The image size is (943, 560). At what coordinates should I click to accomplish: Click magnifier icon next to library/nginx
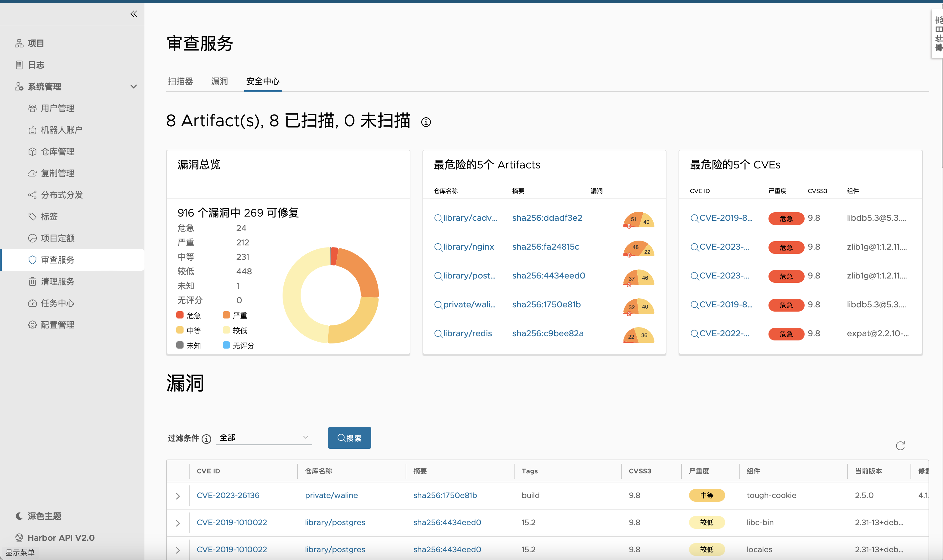(438, 247)
